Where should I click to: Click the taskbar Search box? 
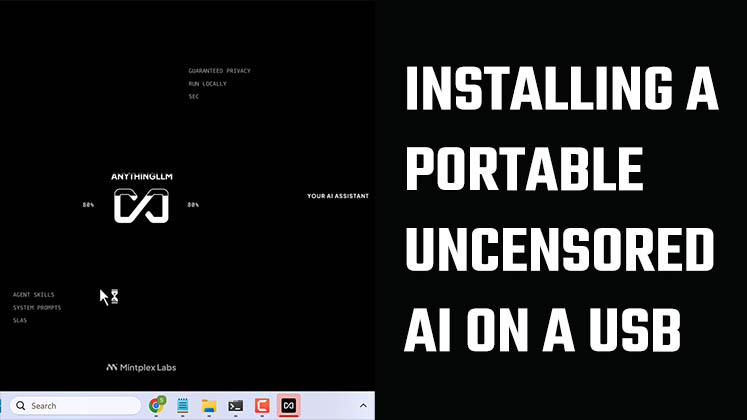coord(75,406)
